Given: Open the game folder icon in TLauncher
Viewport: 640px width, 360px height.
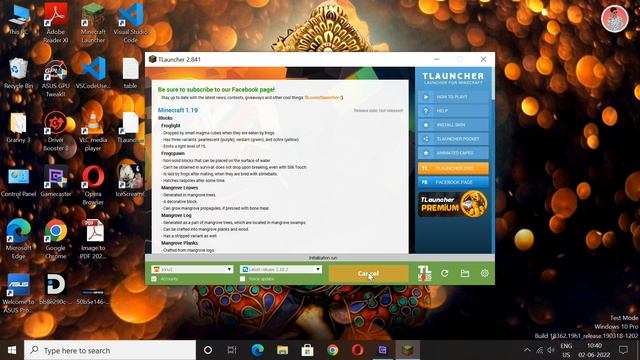Looking at the screenshot, I should pyautogui.click(x=464, y=273).
